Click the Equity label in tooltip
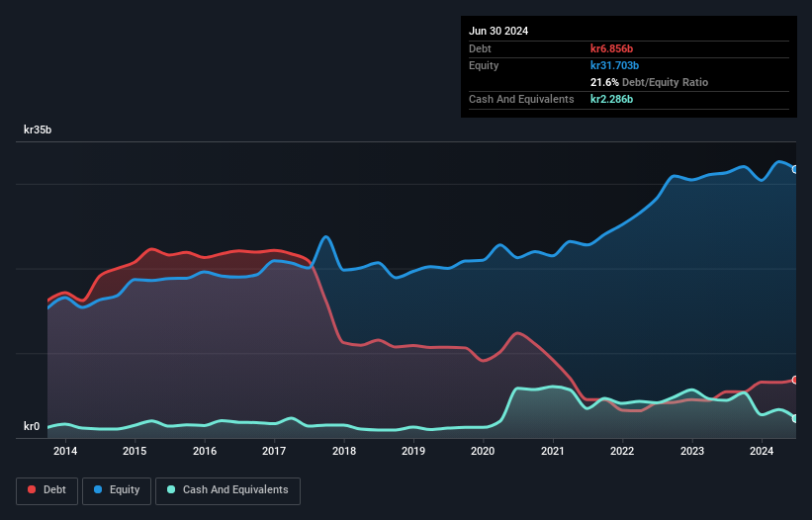 tap(484, 65)
